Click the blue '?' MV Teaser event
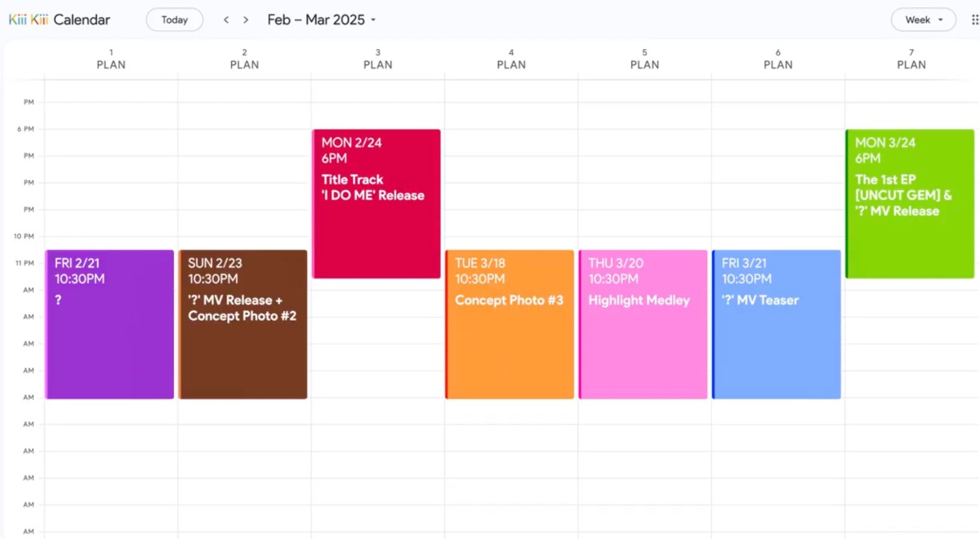This screenshot has height=539, width=980. point(777,324)
